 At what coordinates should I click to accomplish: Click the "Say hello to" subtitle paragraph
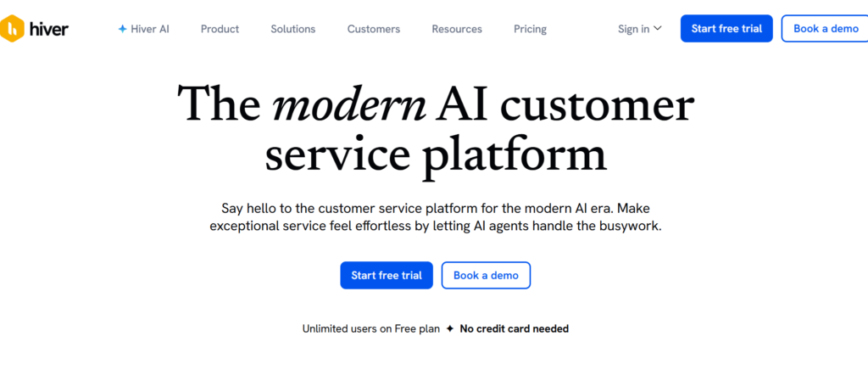(435, 217)
